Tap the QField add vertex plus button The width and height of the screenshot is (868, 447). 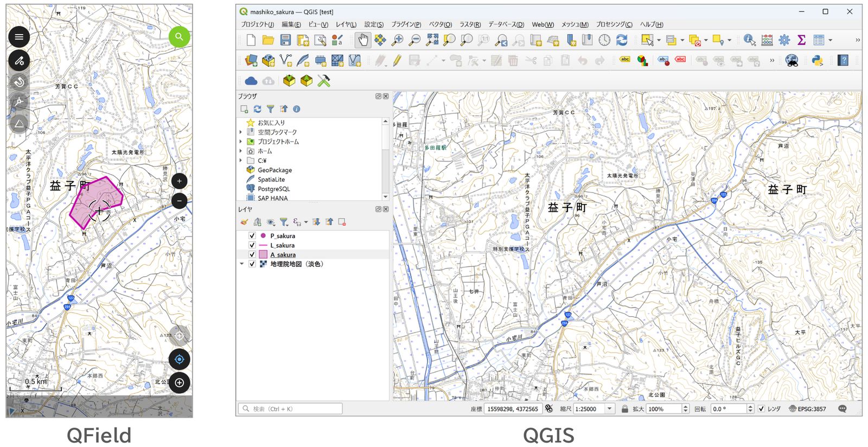tap(179, 382)
